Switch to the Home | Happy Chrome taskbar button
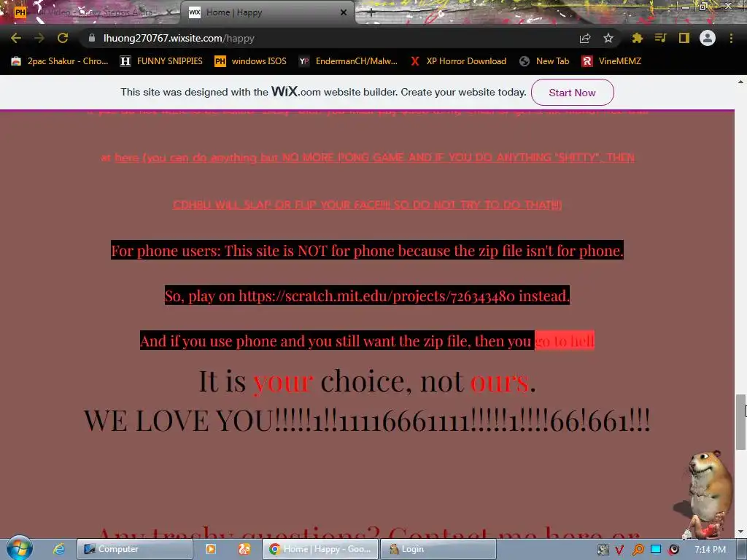Image resolution: width=747 pixels, height=560 pixels. [x=320, y=549]
